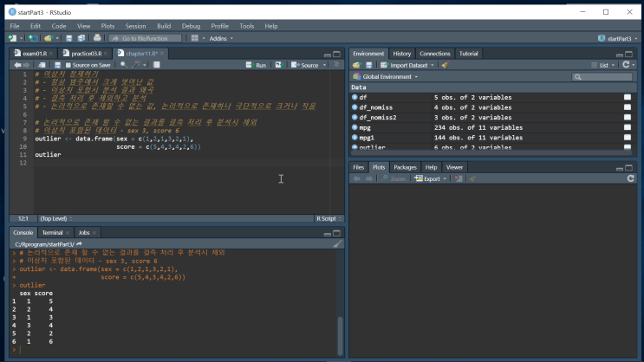Create a new file with the New File icon

12,38
